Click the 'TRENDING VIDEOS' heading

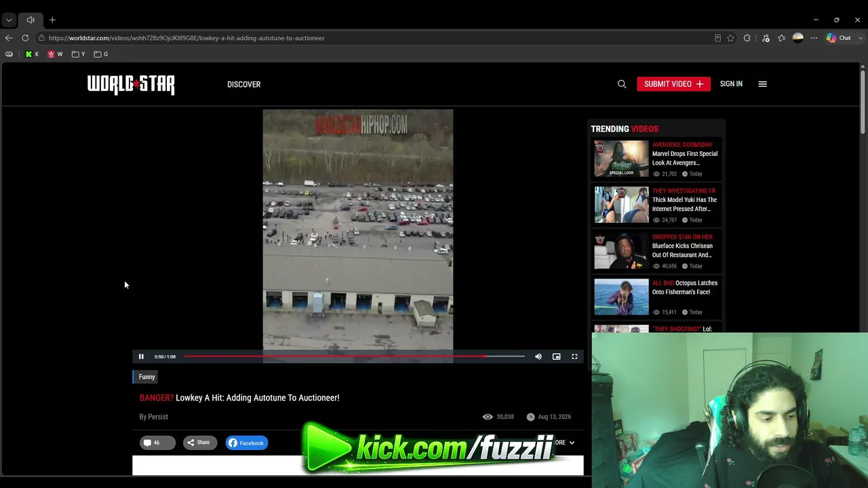(625, 129)
